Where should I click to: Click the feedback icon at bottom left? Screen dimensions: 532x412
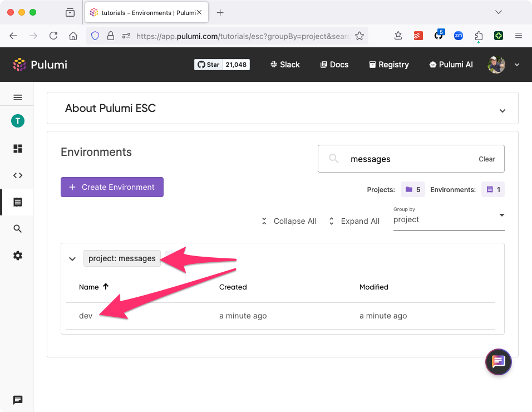[x=18, y=400]
